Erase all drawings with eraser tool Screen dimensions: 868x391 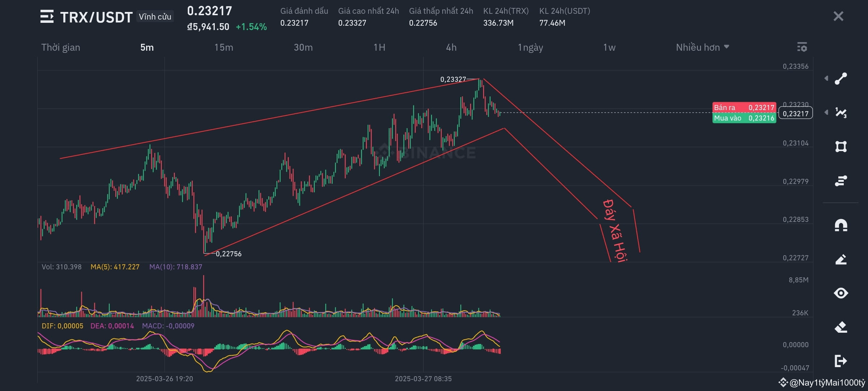click(x=841, y=327)
